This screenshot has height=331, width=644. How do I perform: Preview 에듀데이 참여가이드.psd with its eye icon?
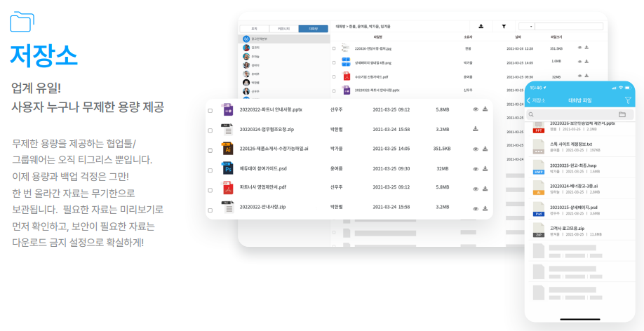(x=476, y=169)
